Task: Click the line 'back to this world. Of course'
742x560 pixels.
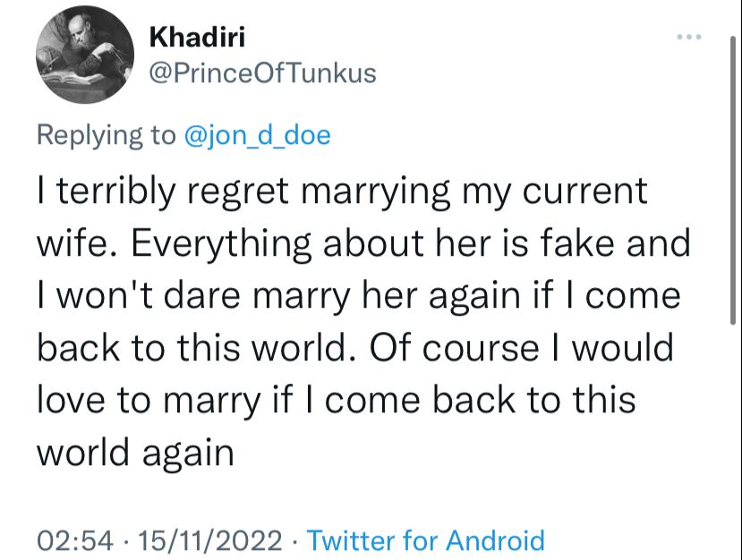Action: point(355,348)
